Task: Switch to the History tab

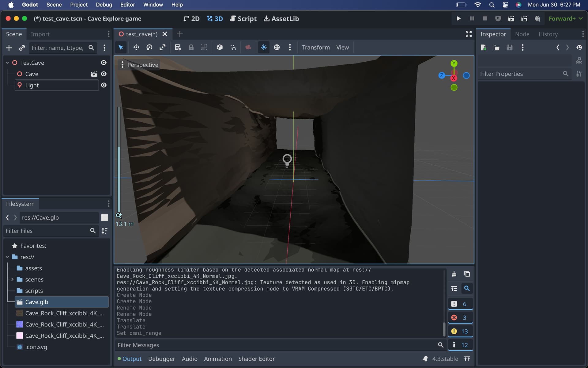Action: point(548,34)
